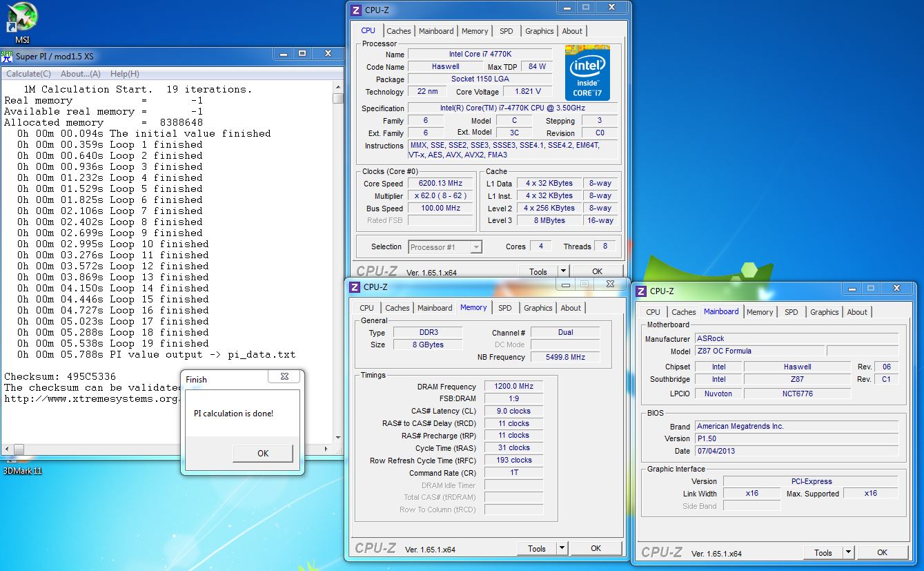
Task: Select CPU tab in top CPU-Z window
Action: click(x=368, y=30)
